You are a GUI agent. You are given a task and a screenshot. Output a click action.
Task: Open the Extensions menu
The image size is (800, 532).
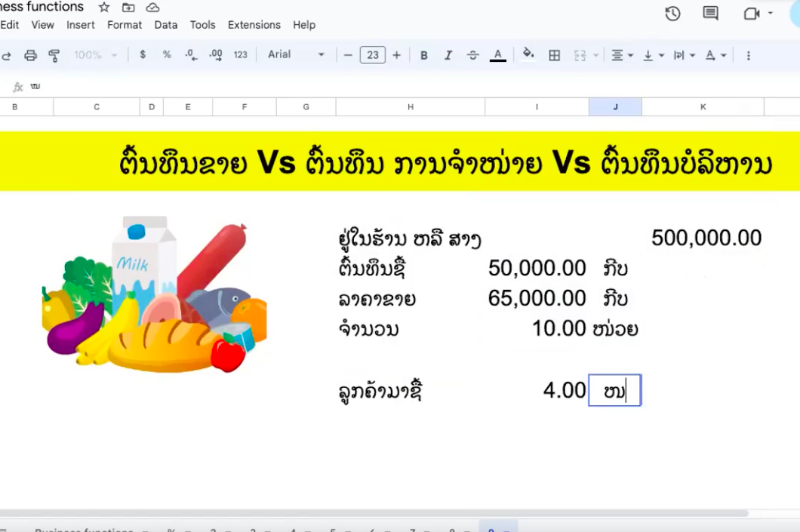pyautogui.click(x=254, y=25)
